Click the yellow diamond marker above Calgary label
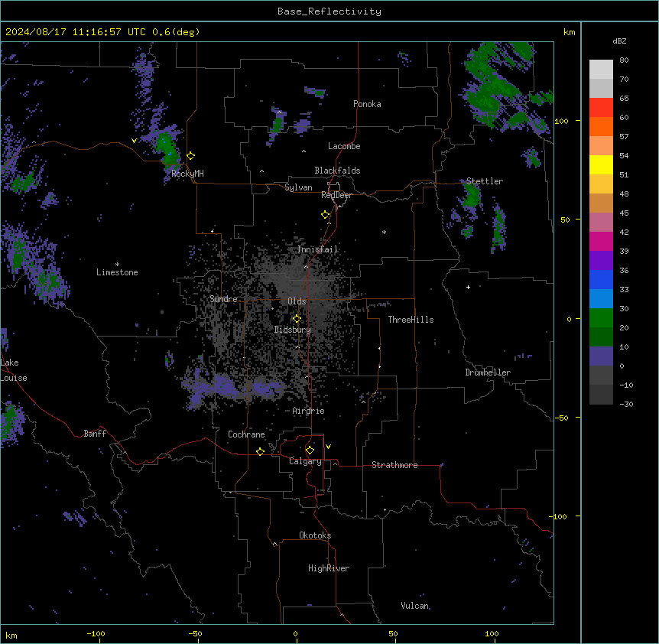This screenshot has height=644, width=659. point(310,450)
